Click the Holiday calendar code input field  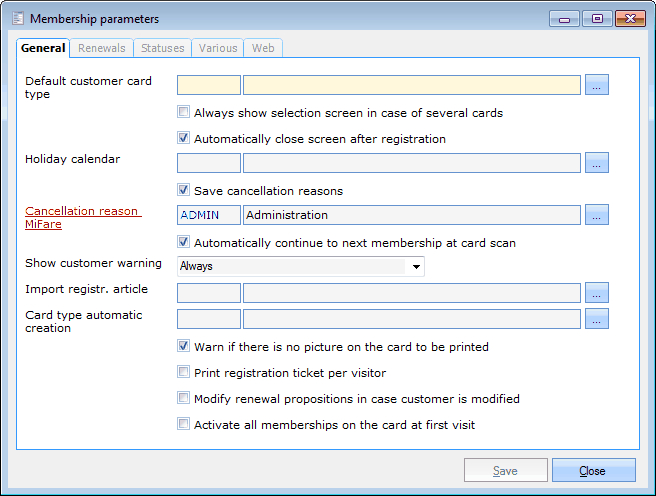pos(209,163)
